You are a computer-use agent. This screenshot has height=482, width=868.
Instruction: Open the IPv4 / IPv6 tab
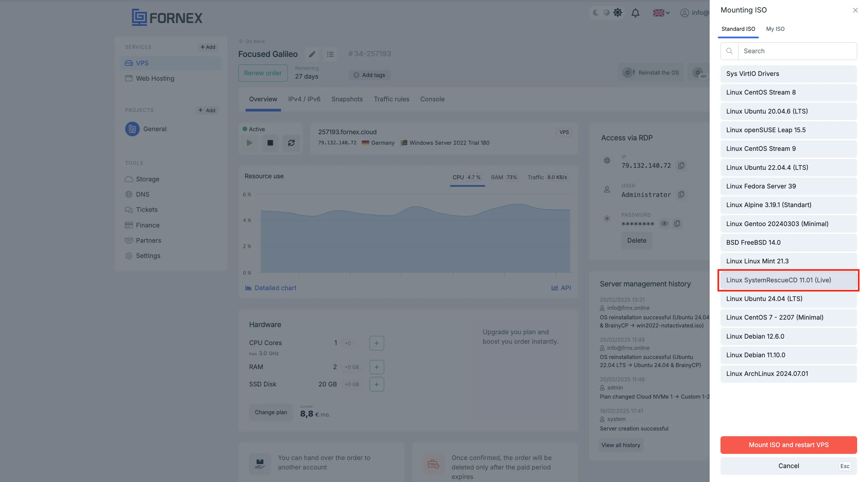click(x=304, y=99)
